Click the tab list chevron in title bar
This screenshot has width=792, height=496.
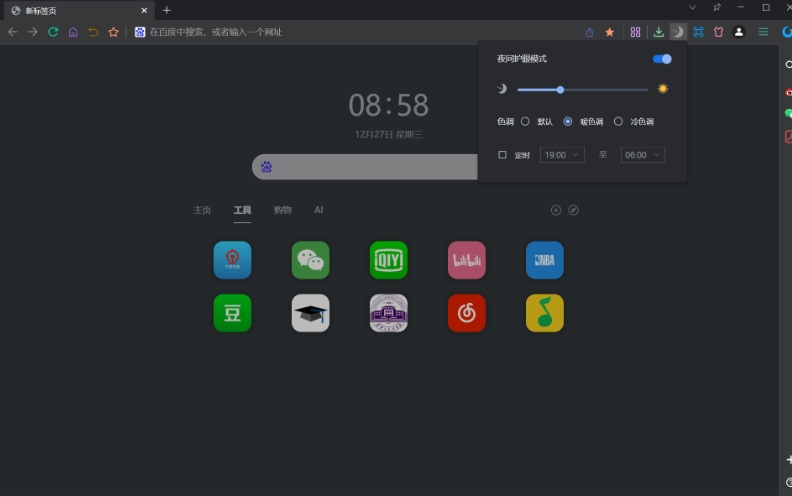tap(692, 8)
